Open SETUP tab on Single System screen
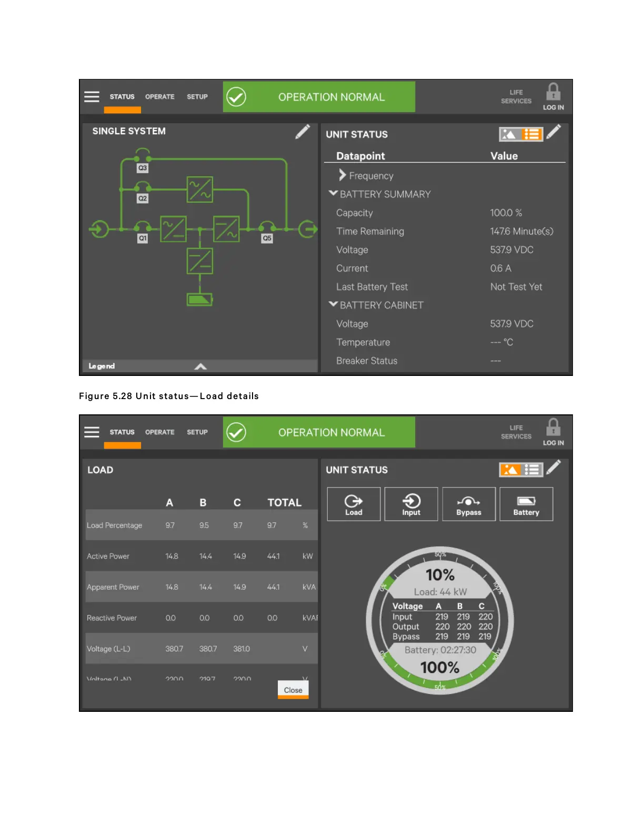Viewport: 644px width, 834px height. pos(197,97)
